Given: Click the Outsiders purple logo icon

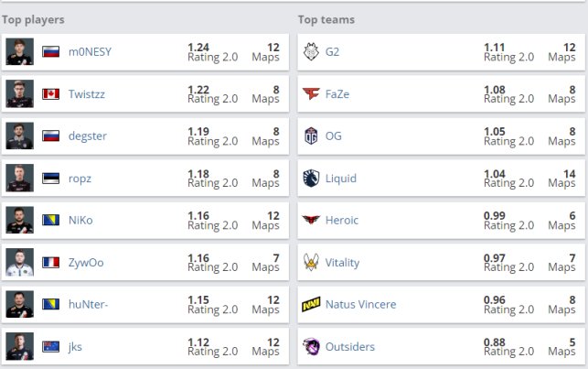Looking at the screenshot, I should [311, 346].
